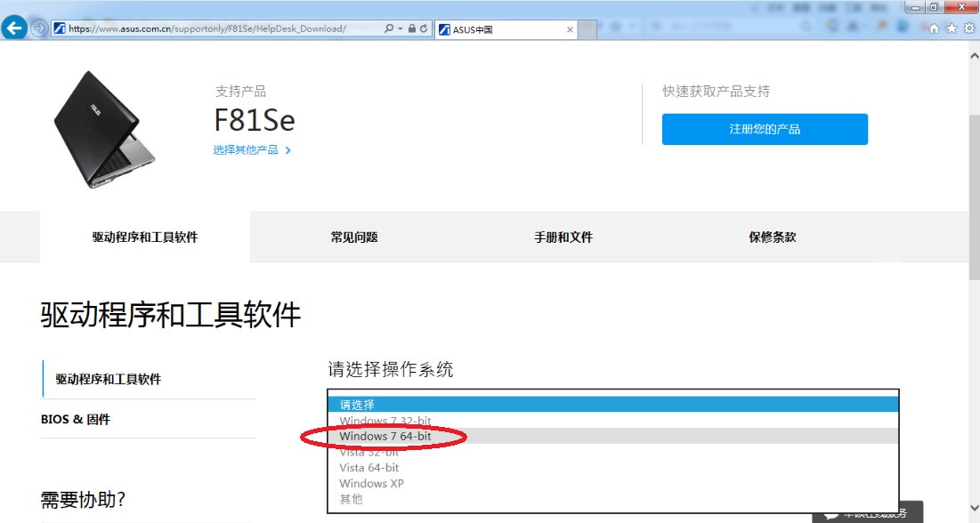The width and height of the screenshot is (980, 523).
Task: Open the 手册和文件 section tab
Action: pyautogui.click(x=562, y=237)
